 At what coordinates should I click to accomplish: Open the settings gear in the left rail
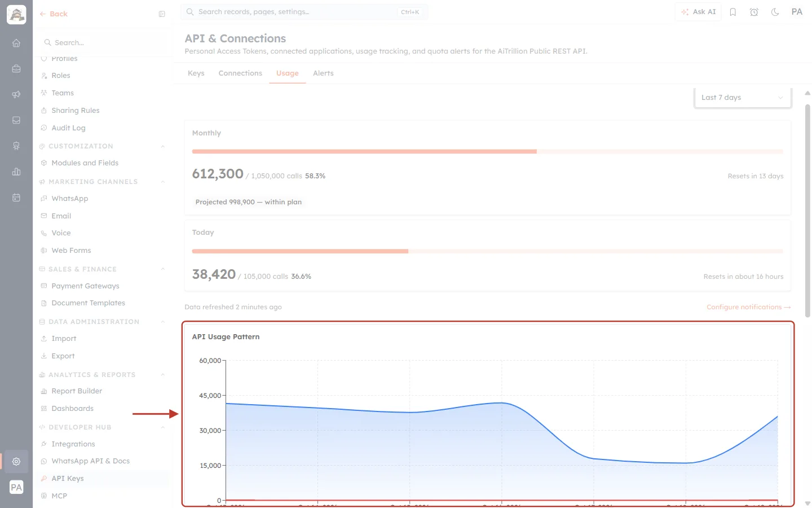tap(16, 462)
